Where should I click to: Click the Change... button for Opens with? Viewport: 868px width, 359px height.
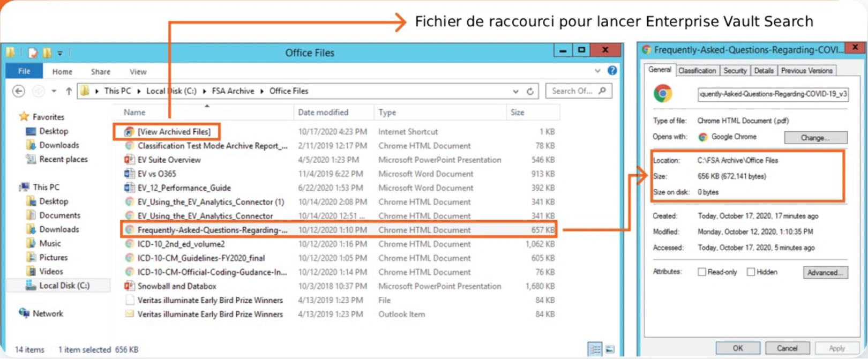tap(815, 138)
